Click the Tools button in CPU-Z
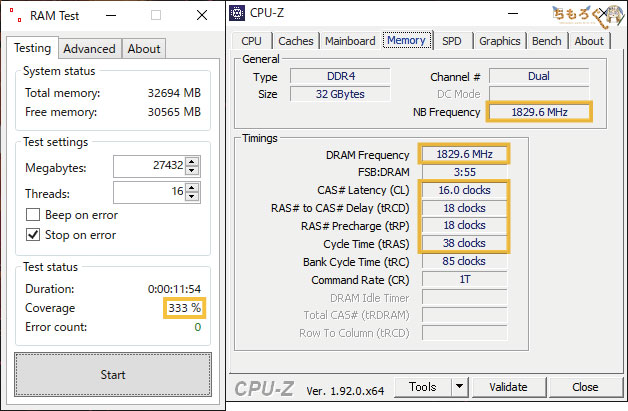This screenshot has height=411, width=628. tap(423, 387)
